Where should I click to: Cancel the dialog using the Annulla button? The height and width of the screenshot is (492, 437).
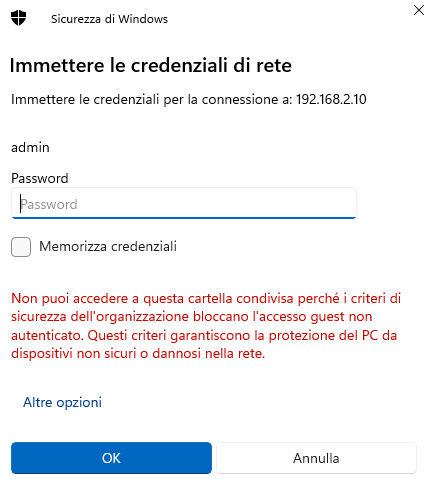(x=316, y=458)
